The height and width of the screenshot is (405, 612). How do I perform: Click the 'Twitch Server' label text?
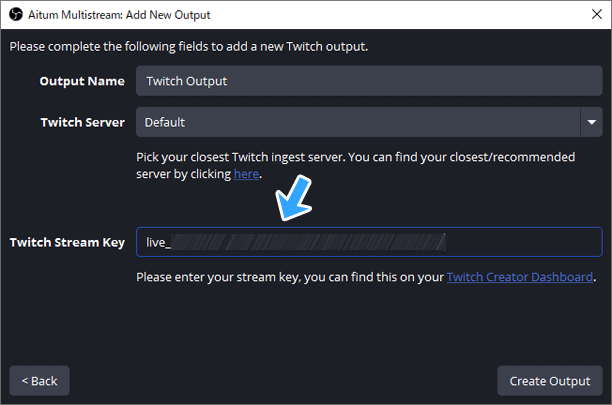click(83, 123)
